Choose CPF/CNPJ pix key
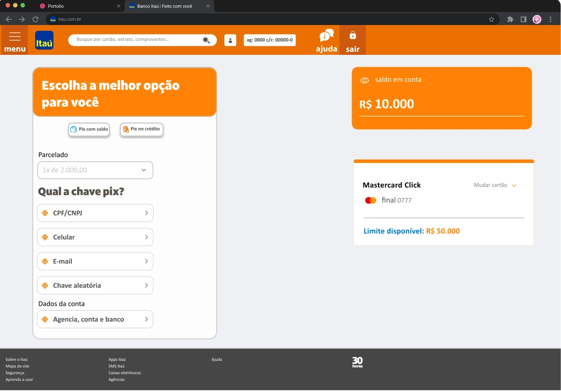Viewport: 561px width, 392px height. tap(95, 213)
